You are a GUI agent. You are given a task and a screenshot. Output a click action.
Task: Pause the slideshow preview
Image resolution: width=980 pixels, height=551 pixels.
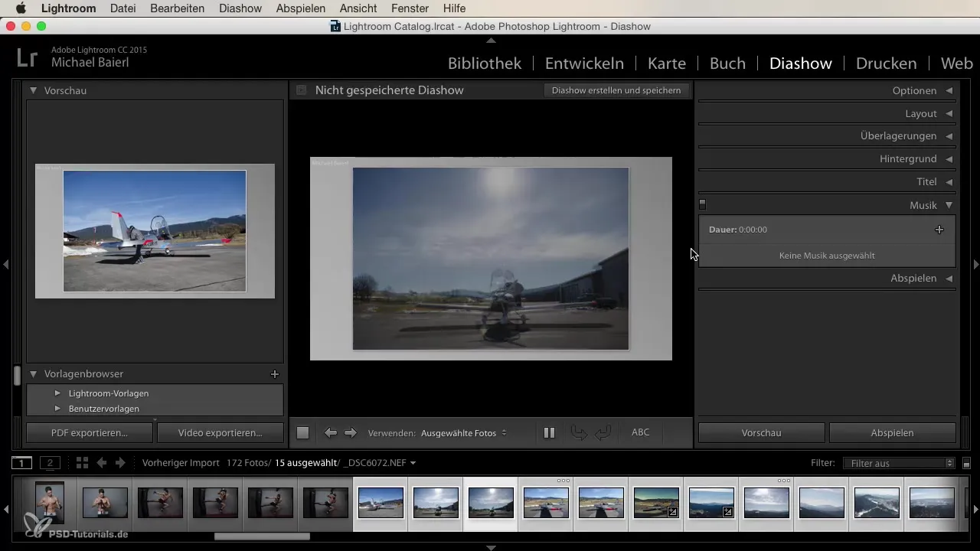pos(549,433)
